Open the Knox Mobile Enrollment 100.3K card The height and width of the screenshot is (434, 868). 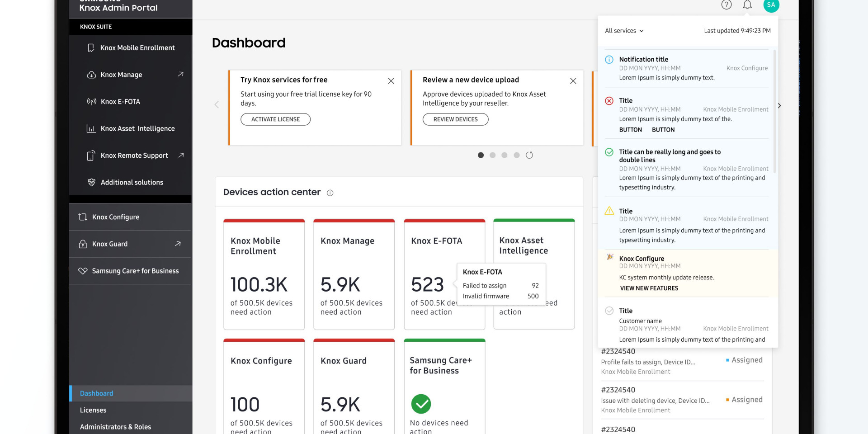pos(264,274)
